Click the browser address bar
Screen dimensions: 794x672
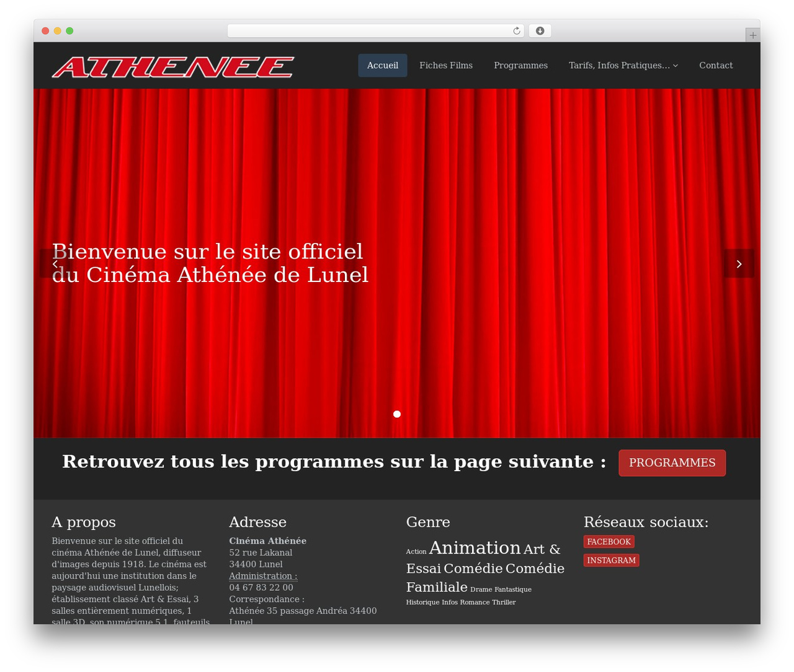click(x=375, y=31)
